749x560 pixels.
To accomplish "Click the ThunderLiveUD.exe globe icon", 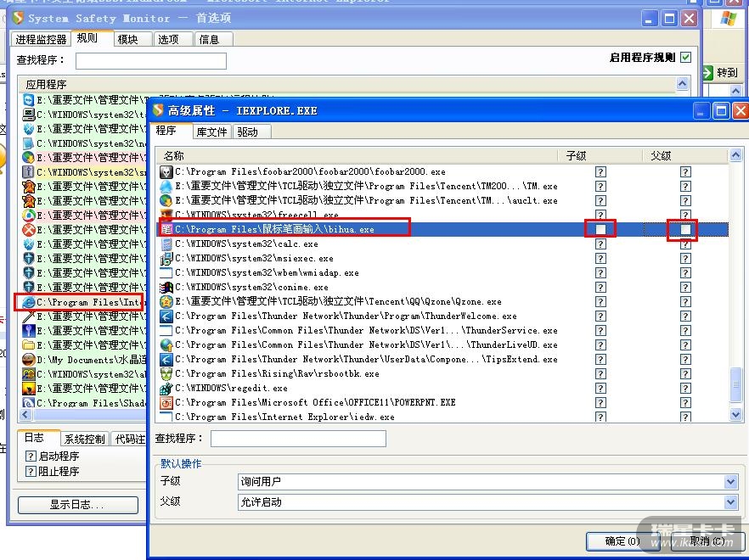I will (166, 344).
